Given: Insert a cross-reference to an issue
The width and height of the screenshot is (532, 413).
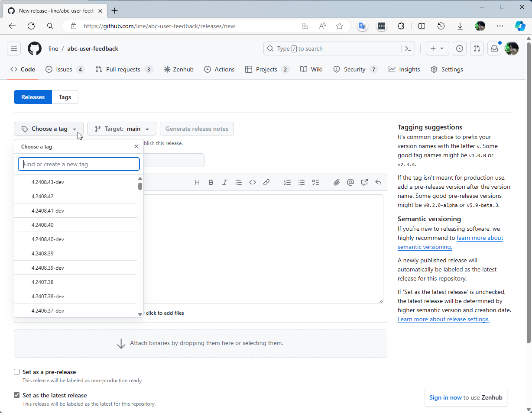Looking at the screenshot, I should 364,182.
